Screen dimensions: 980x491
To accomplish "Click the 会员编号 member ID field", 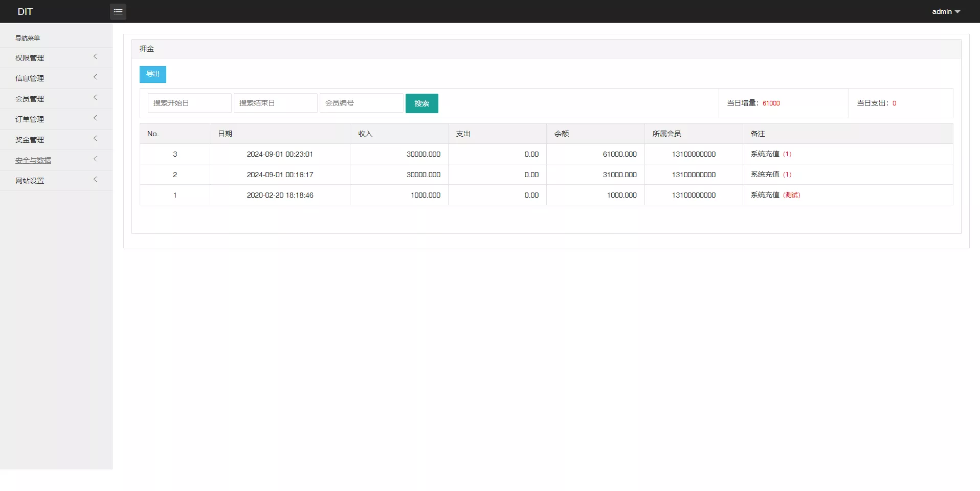I will point(361,103).
